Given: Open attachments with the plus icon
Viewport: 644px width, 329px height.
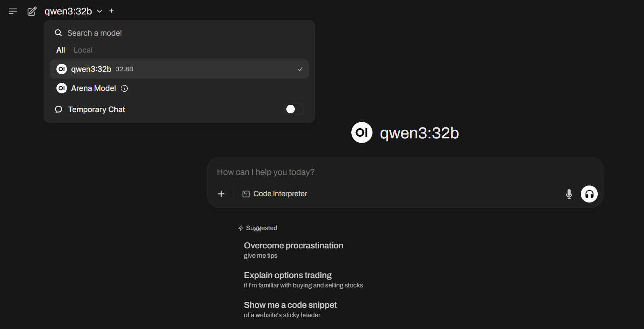Looking at the screenshot, I should [x=221, y=194].
